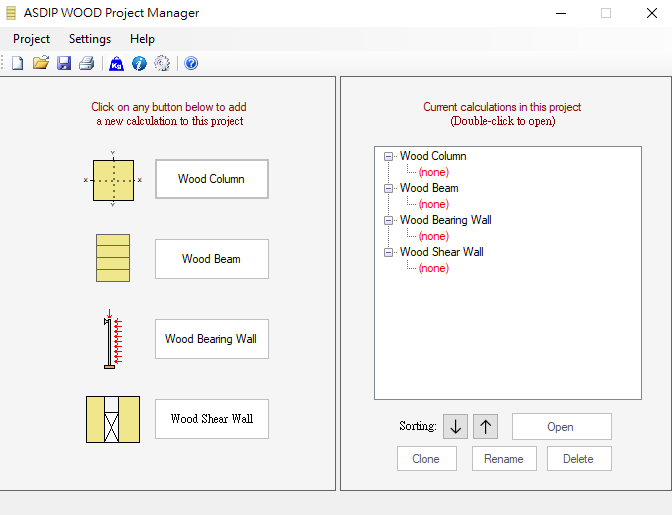Open units setting via Ksi weight icon
Screen dimensions: 672x515
click(x=116, y=64)
